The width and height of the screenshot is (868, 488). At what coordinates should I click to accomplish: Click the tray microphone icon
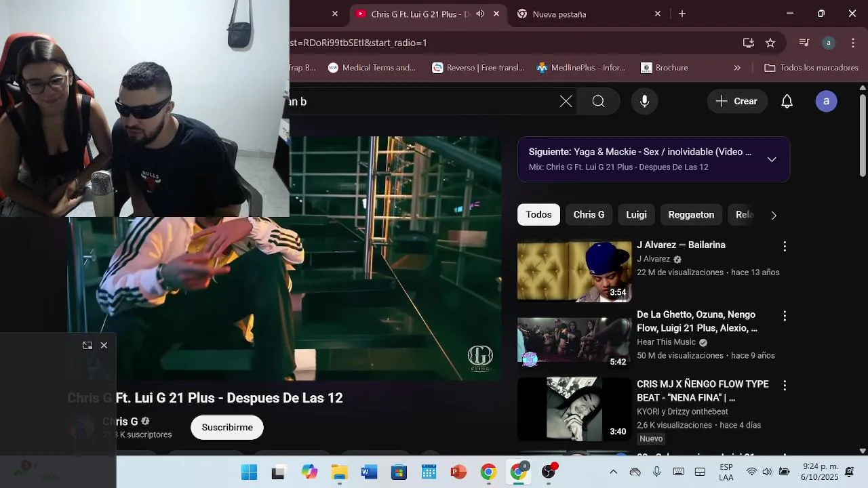(x=656, y=472)
